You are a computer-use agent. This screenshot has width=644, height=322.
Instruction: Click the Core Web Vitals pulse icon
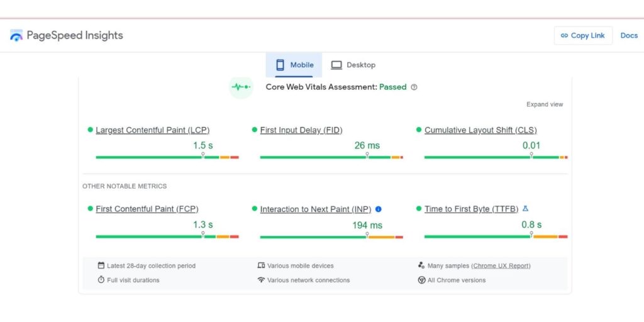tap(241, 87)
